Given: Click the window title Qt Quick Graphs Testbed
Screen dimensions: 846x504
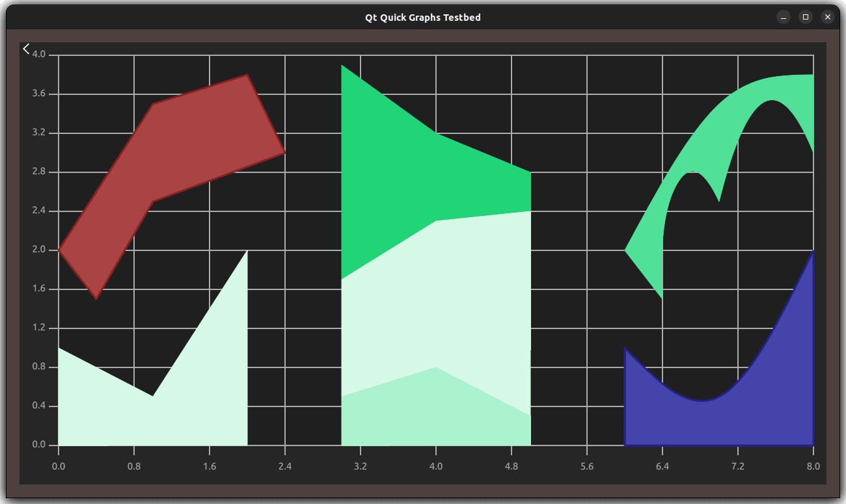Looking at the screenshot, I should click(x=423, y=18).
